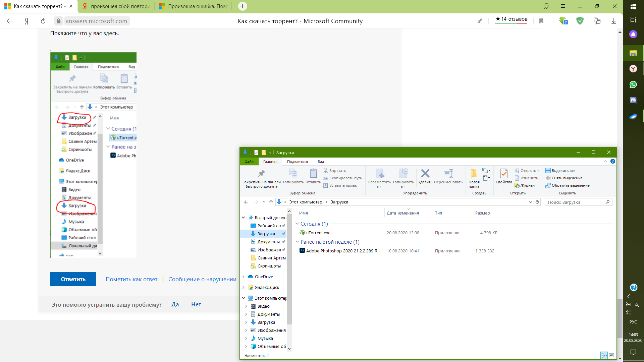Image resolution: width=644 pixels, height=362 pixels.
Task: Open notification center on taskbar
Action: point(633,352)
